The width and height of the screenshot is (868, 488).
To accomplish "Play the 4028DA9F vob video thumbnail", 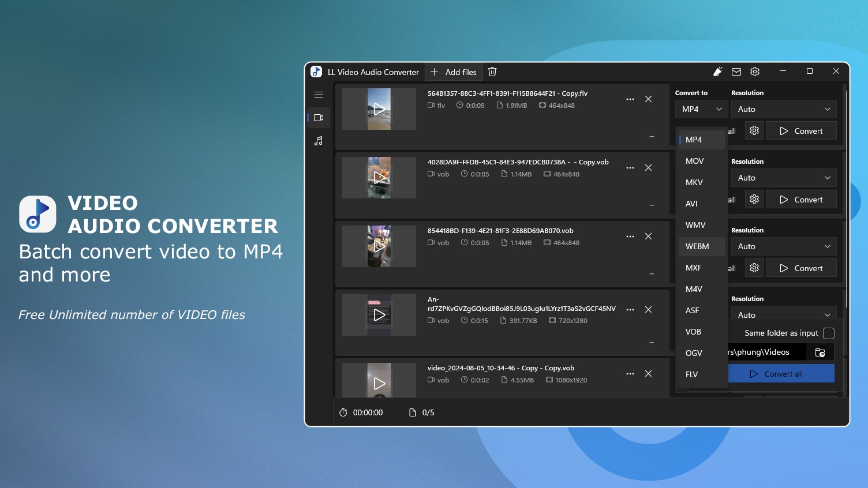I will 379,178.
